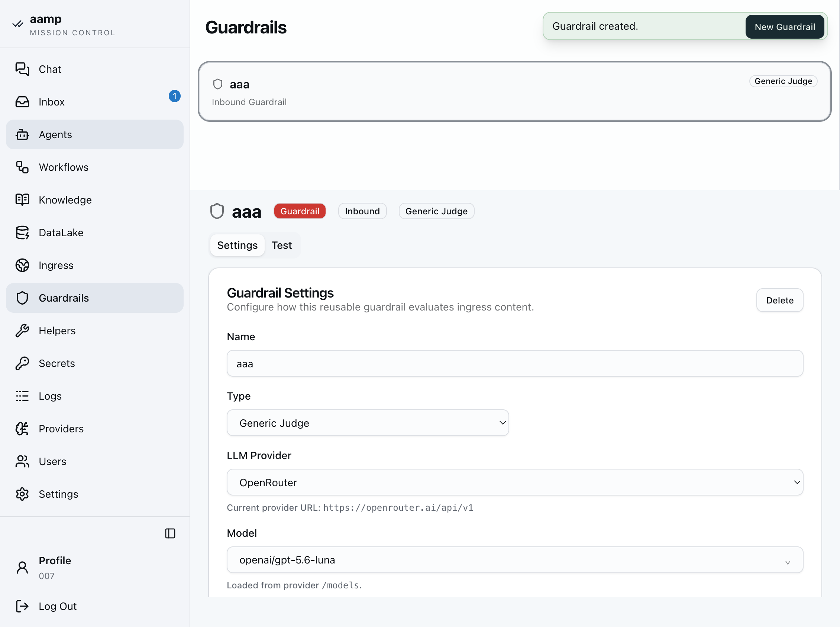Click the Agents robot icon

point(22,134)
